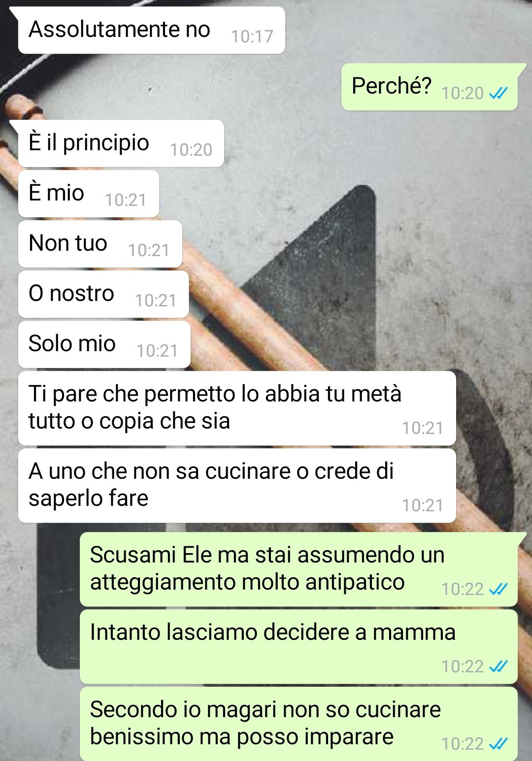The width and height of the screenshot is (532, 761).
Task: Select the 'Solo mio' message
Action: [104, 344]
